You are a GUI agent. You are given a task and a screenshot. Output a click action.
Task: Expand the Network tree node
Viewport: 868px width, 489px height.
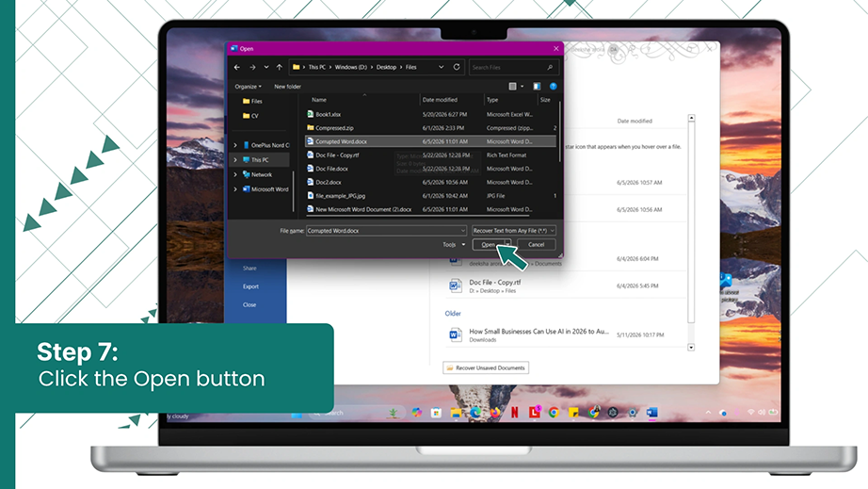[x=235, y=174]
